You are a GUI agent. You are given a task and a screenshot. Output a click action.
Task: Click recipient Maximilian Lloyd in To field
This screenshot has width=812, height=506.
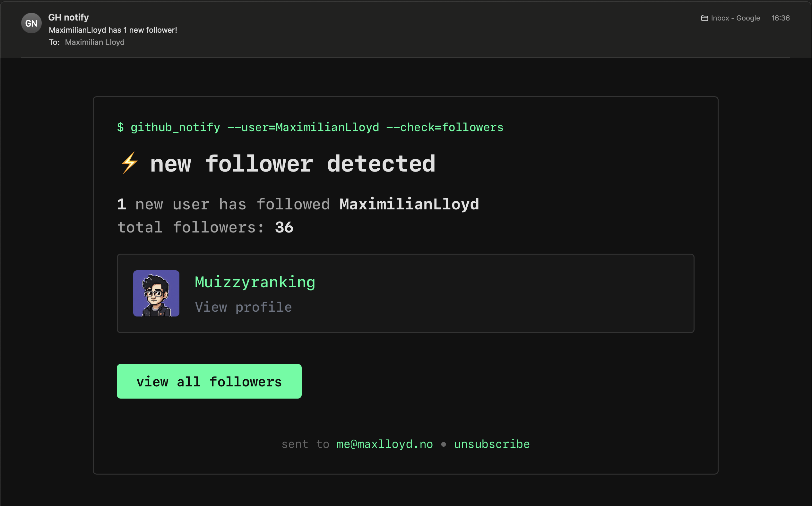pos(94,42)
